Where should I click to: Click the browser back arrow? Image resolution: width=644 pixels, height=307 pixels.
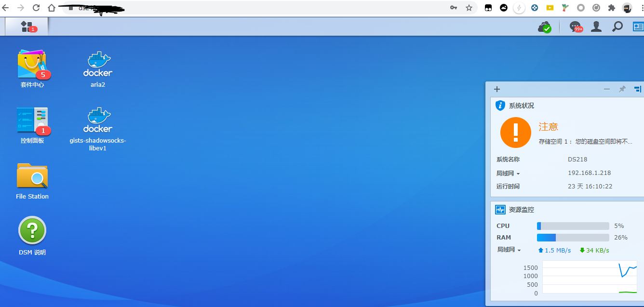[6, 8]
